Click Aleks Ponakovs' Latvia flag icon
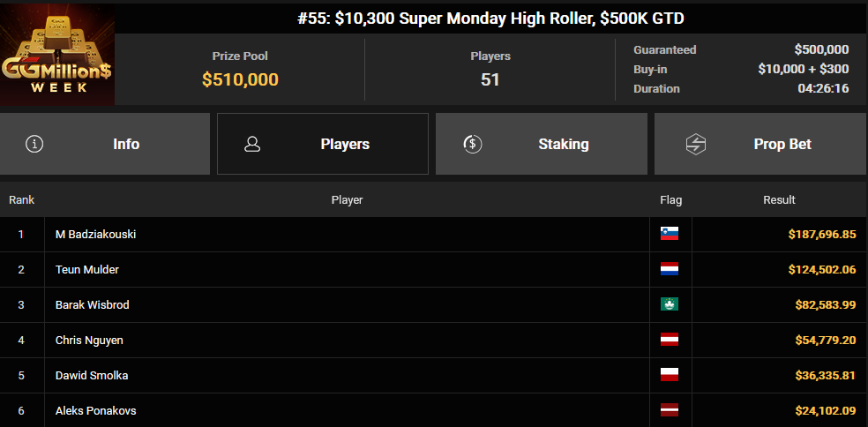 point(670,410)
